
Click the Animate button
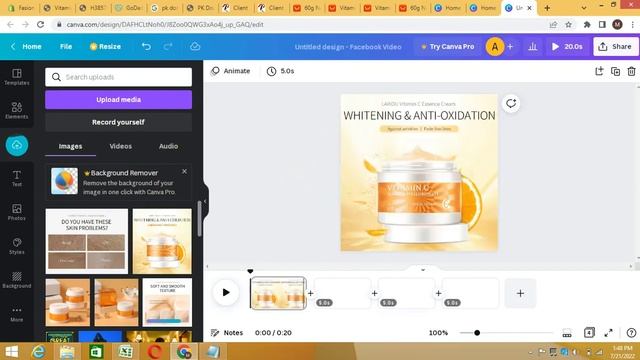pyautogui.click(x=231, y=71)
